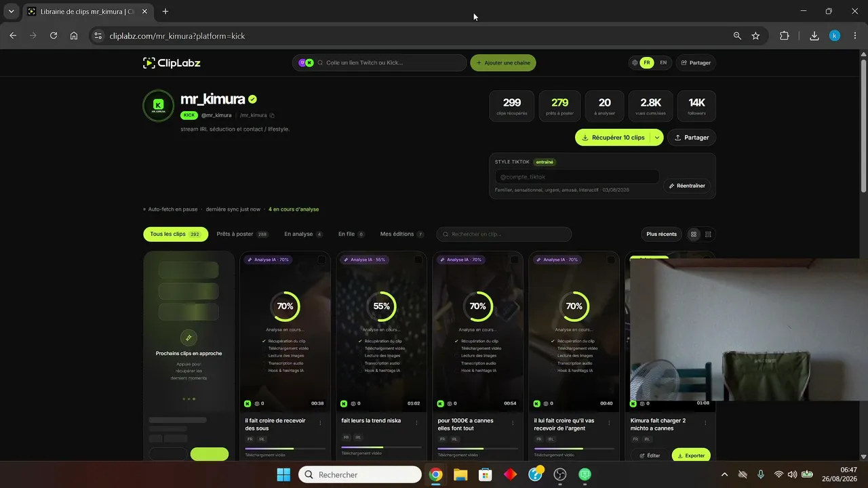
Task: Select the 'il lui fait croire' clip checkbox
Action: point(611,260)
